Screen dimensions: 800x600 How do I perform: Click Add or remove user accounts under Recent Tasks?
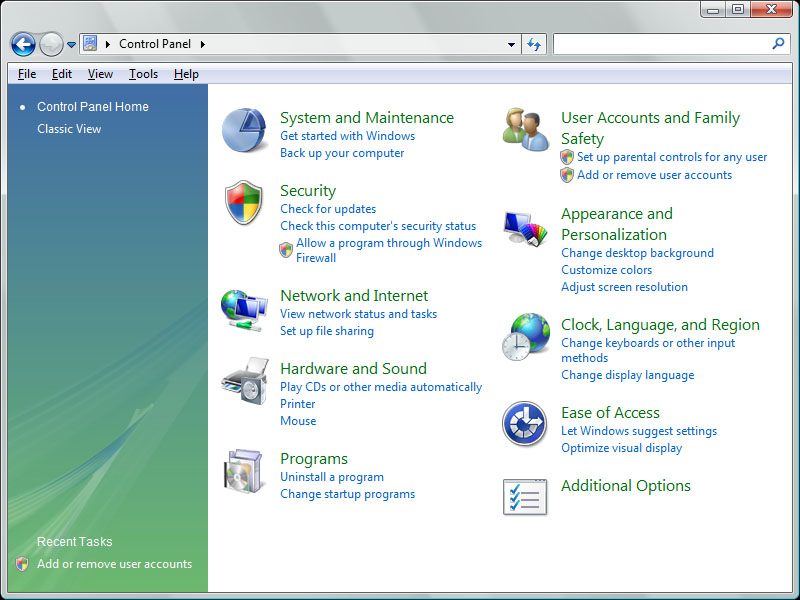tap(114, 564)
